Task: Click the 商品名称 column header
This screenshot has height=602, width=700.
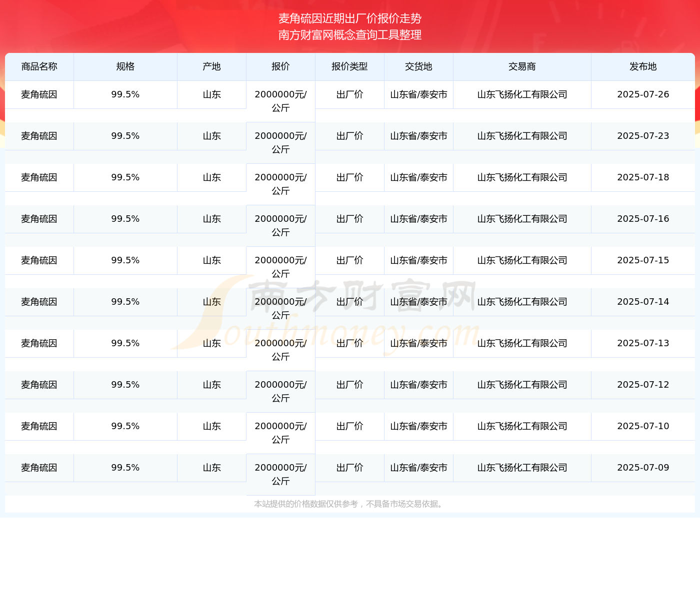Action: 39,66
